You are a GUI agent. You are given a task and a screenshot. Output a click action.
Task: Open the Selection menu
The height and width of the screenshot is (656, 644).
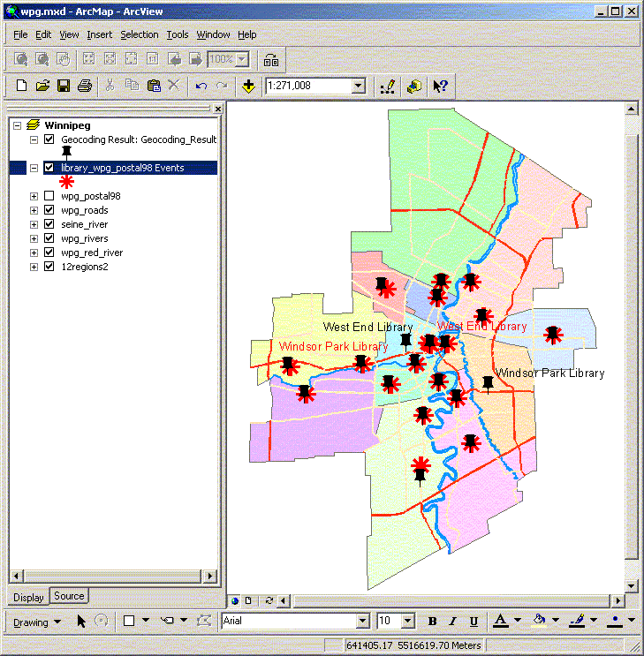pos(139,34)
